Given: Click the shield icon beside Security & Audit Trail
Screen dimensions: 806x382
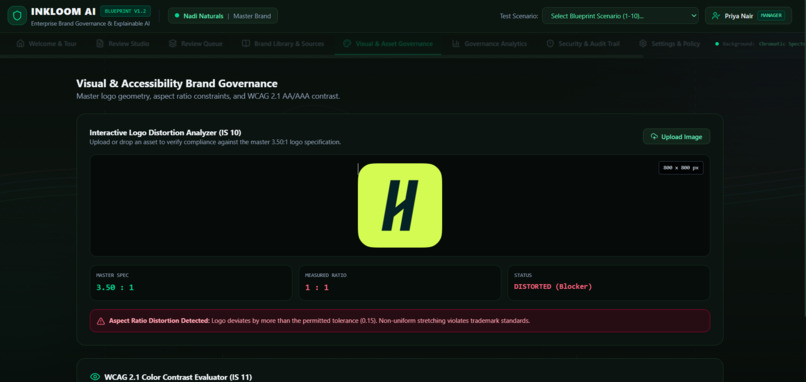Looking at the screenshot, I should pyautogui.click(x=550, y=44).
